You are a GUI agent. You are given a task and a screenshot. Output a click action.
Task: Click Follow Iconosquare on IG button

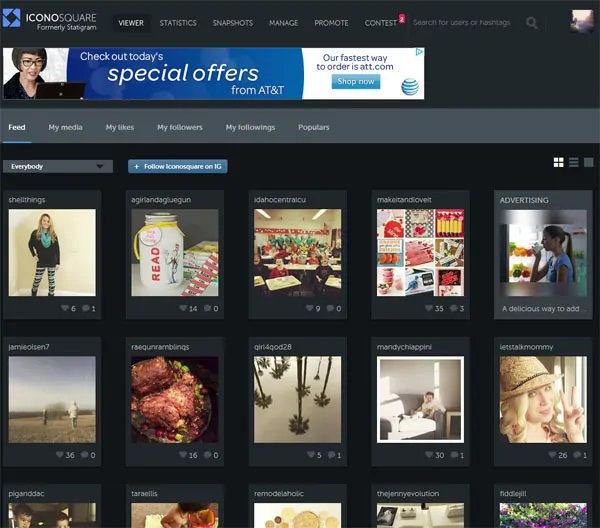click(x=178, y=166)
